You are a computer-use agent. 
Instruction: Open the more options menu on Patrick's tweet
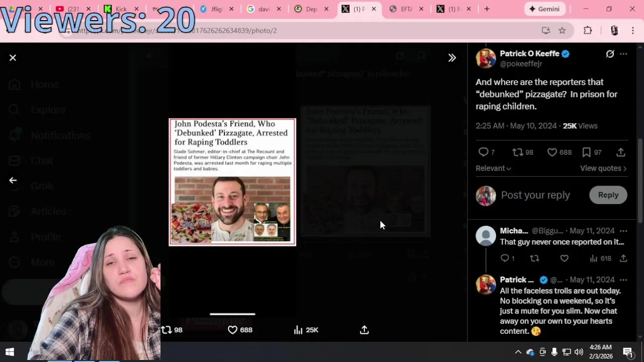(623, 54)
